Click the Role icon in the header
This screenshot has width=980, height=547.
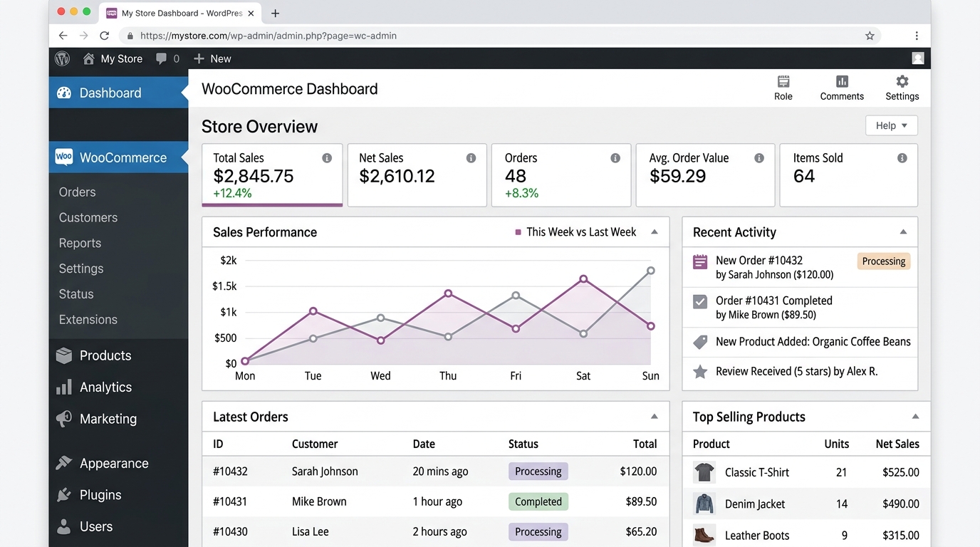[783, 82]
